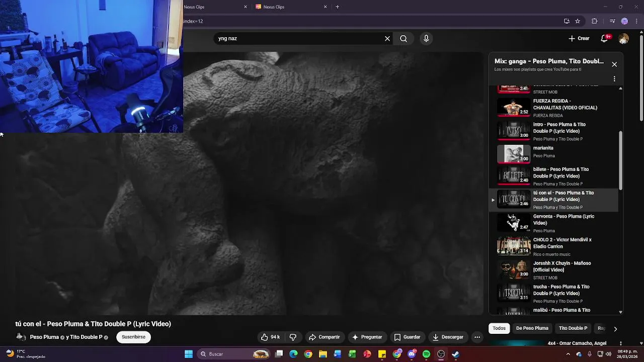
Task: Play FUERZA REGIDA - CHAVALITAS from playlist
Action: pos(553,108)
